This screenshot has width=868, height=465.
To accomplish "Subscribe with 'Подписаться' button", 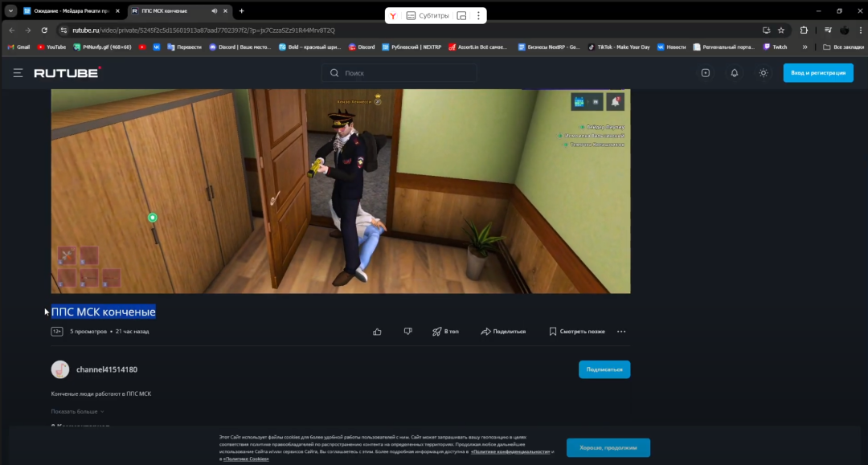I will [604, 369].
